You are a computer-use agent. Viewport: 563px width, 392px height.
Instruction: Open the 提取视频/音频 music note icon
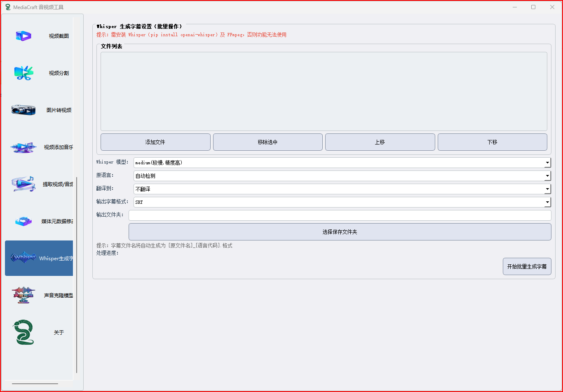click(23, 184)
